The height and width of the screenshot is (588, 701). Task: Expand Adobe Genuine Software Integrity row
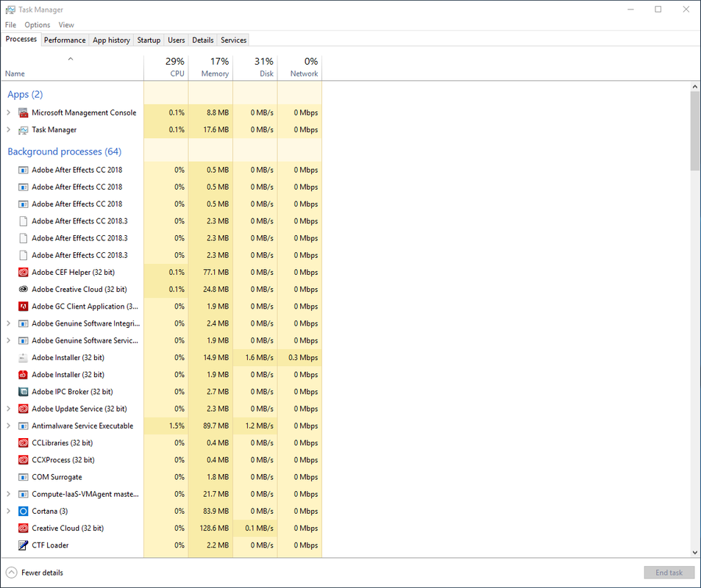click(9, 323)
